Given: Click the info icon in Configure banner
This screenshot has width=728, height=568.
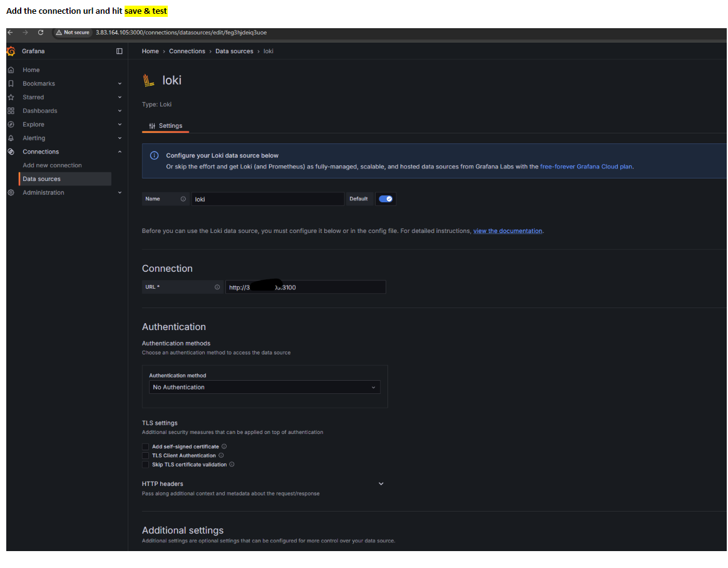Looking at the screenshot, I should pos(154,155).
